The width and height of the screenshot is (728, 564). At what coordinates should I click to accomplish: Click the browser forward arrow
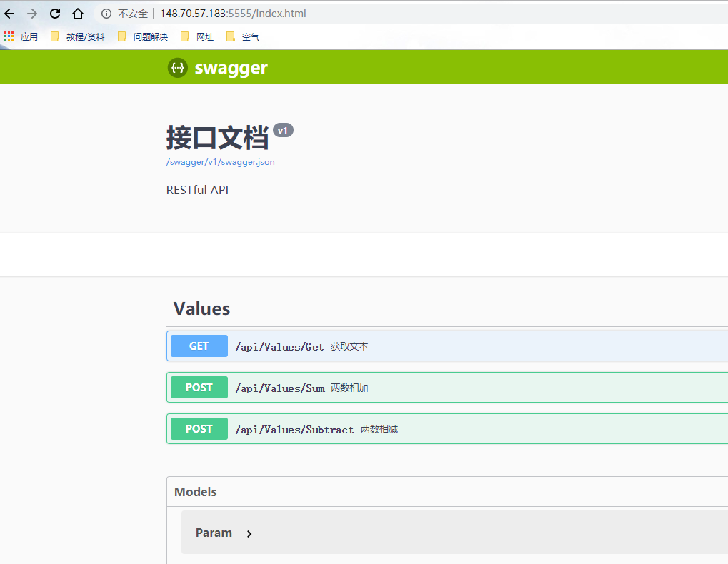coord(31,13)
